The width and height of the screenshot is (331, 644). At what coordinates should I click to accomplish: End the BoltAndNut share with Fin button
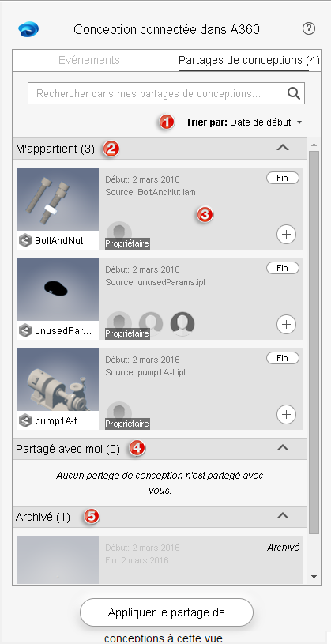283,178
